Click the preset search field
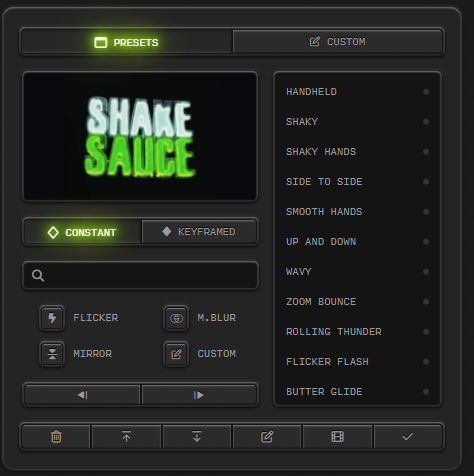The width and height of the screenshot is (474, 476). coord(140,275)
